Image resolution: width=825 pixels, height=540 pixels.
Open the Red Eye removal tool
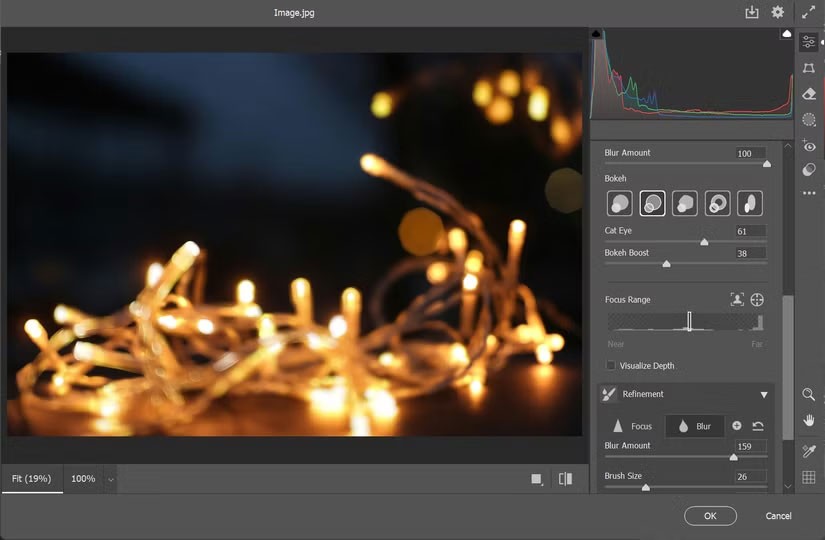pos(809,146)
